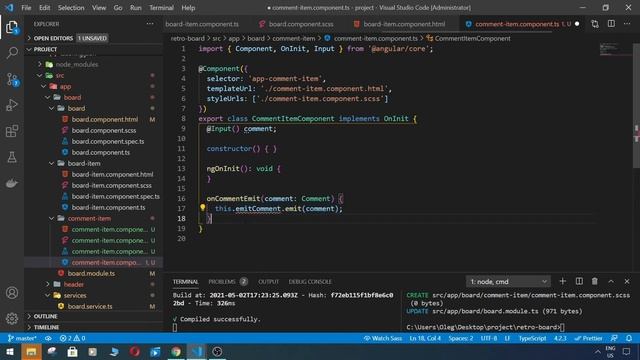
Task: Open the terminal selector dropdown node, cmd
Action: (x=508, y=281)
